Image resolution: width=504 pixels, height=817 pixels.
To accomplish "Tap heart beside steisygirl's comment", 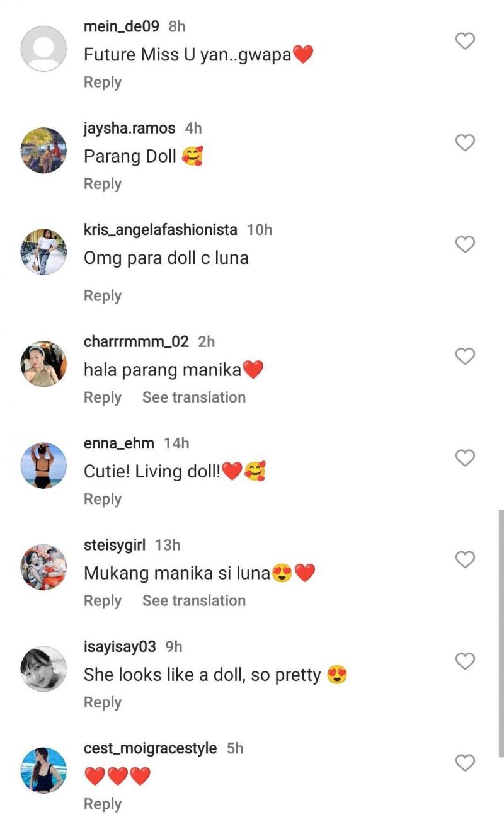I will tap(465, 559).
